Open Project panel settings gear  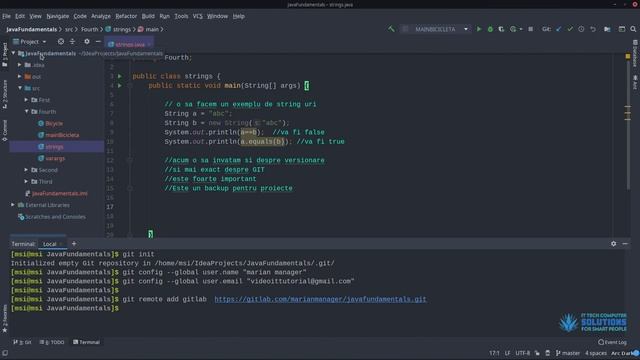87,41
